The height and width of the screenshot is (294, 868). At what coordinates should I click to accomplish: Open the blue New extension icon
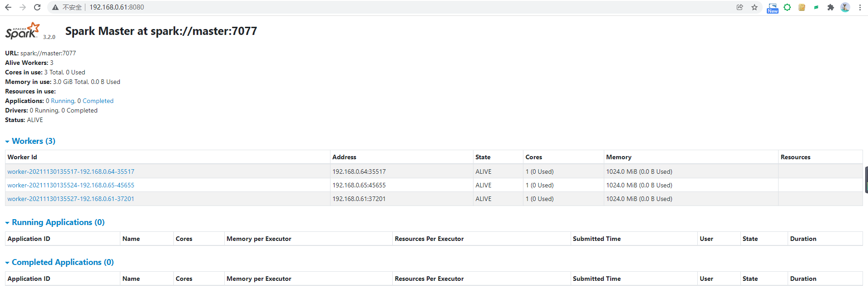772,8
